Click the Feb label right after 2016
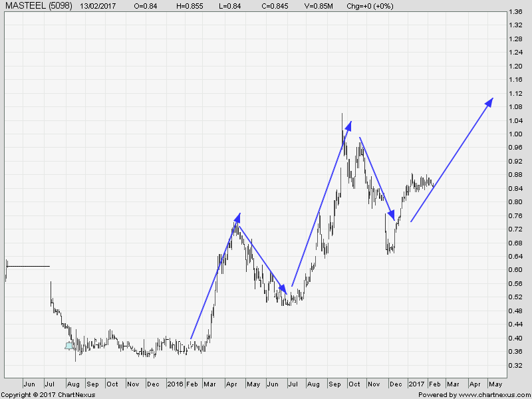 [192, 384]
